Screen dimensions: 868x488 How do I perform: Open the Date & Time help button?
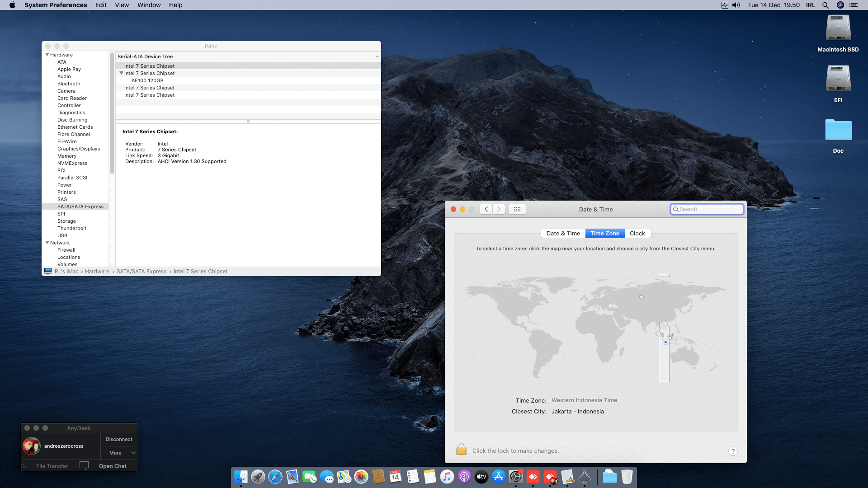[733, 451]
